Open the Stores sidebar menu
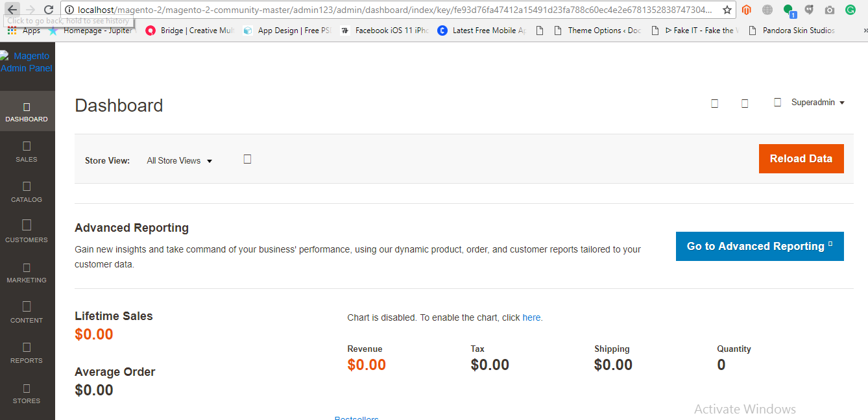Image resolution: width=868 pixels, height=420 pixels. tap(27, 393)
